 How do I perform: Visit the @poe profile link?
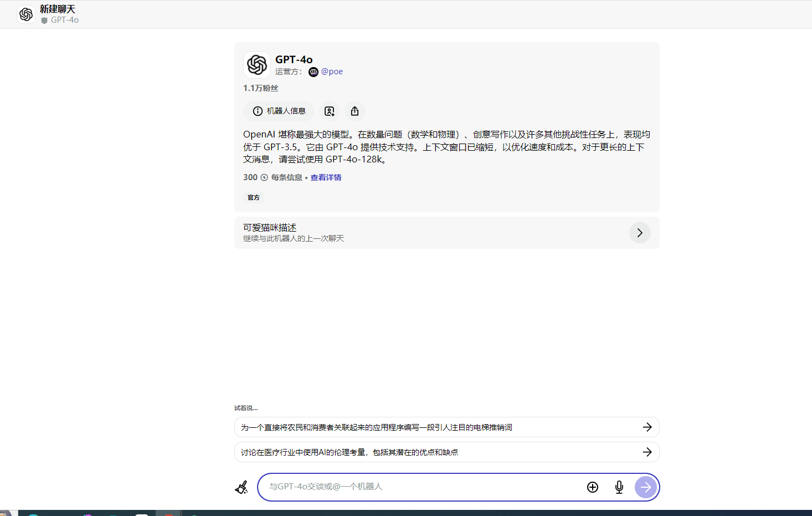(332, 71)
